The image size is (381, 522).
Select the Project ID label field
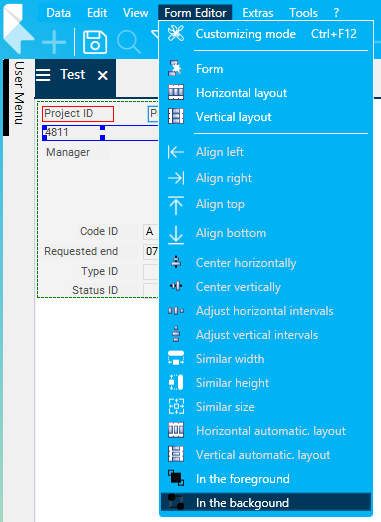pyautogui.click(x=78, y=114)
